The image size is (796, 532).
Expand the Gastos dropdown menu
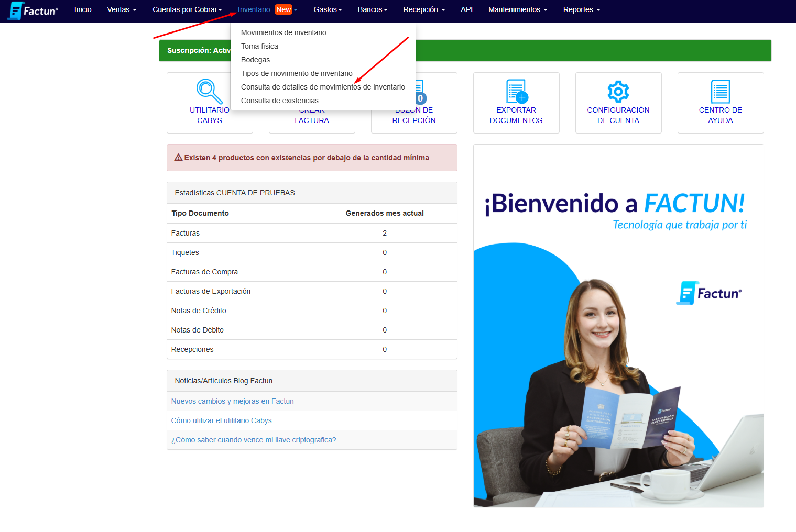tap(328, 9)
